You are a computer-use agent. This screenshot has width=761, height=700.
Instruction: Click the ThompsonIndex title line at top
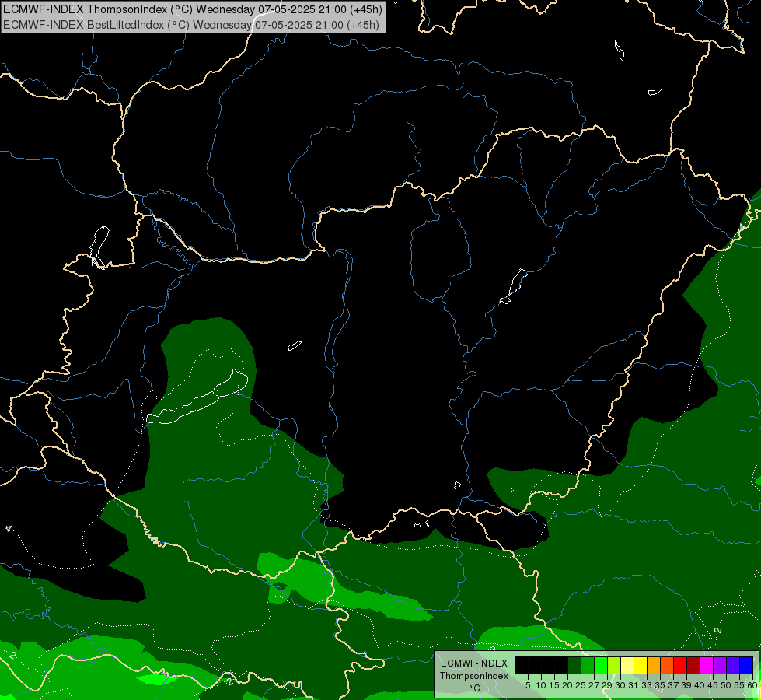pyautogui.click(x=192, y=9)
